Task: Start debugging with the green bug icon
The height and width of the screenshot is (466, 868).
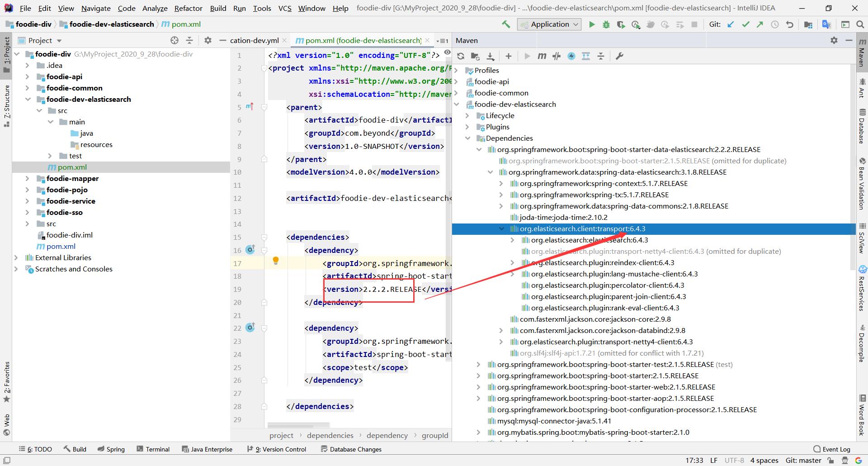Action: tap(606, 24)
